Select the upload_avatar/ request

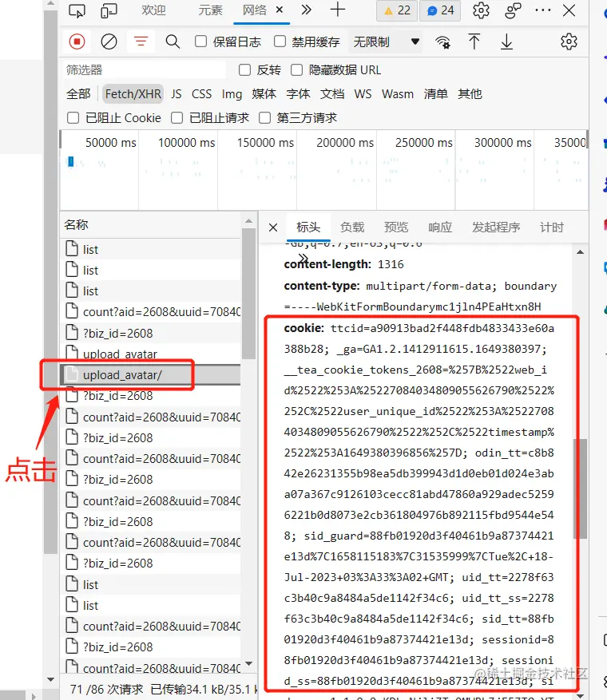pos(150,374)
